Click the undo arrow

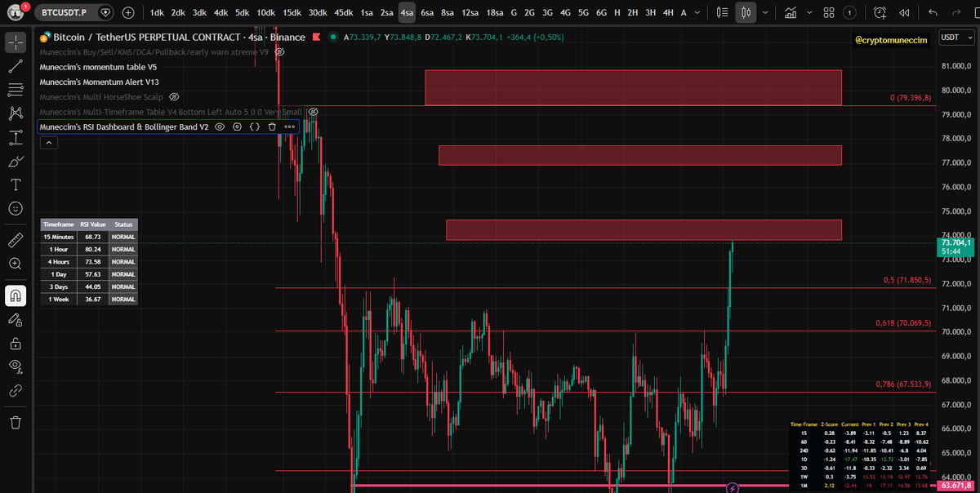(933, 13)
